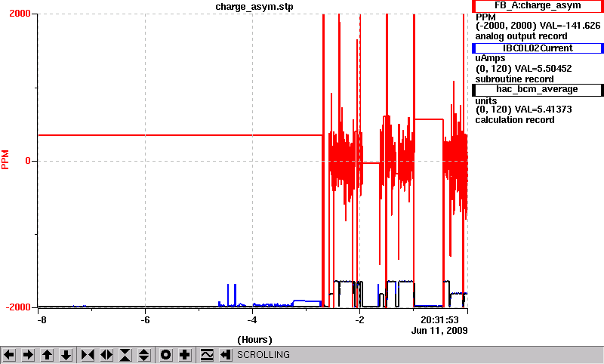Click the VAL=5.50452 readout text
Viewport: 604px width, 364px height.
542,69
